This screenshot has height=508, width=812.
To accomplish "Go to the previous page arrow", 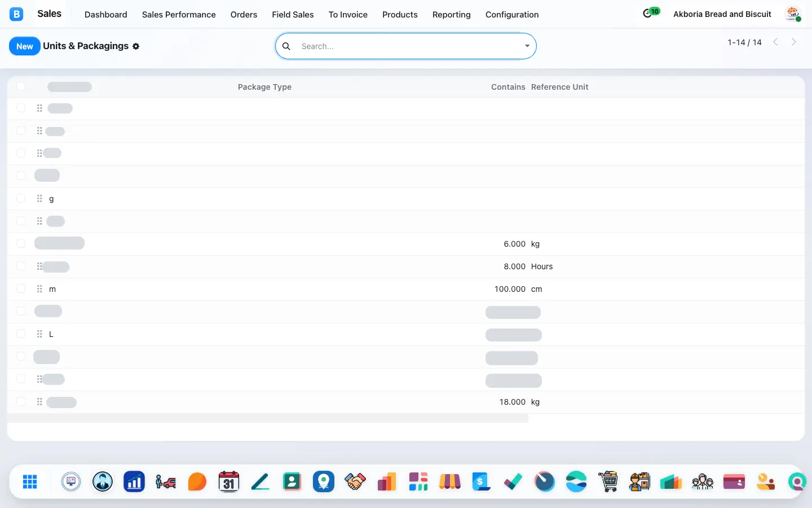I will click(x=776, y=42).
